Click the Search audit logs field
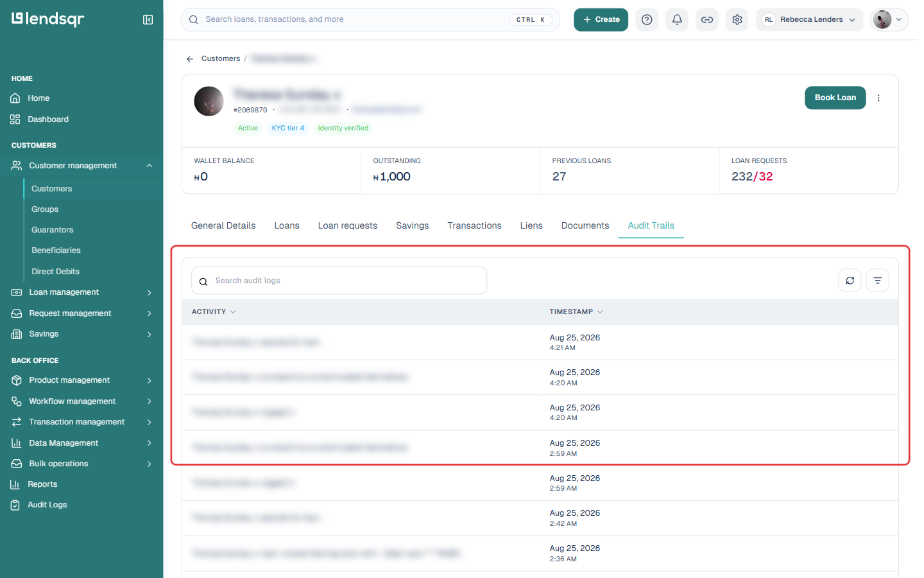Image resolution: width=924 pixels, height=578 pixels. (339, 281)
